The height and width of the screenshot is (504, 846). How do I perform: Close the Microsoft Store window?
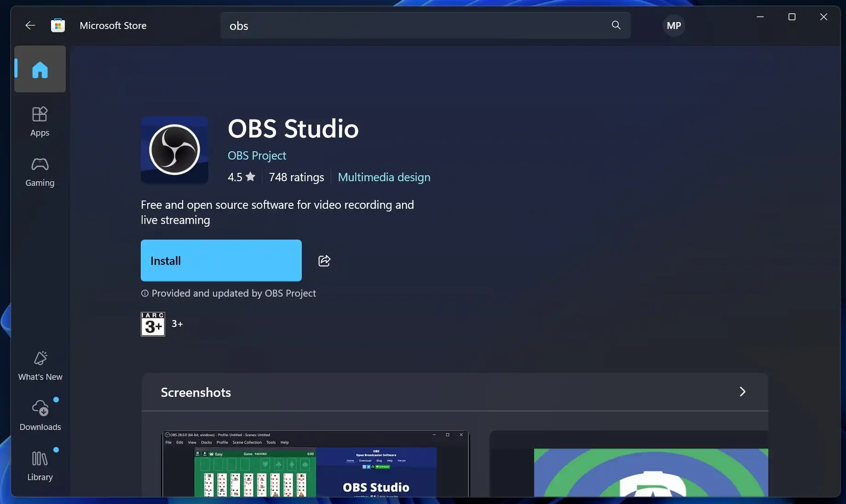pos(823,17)
